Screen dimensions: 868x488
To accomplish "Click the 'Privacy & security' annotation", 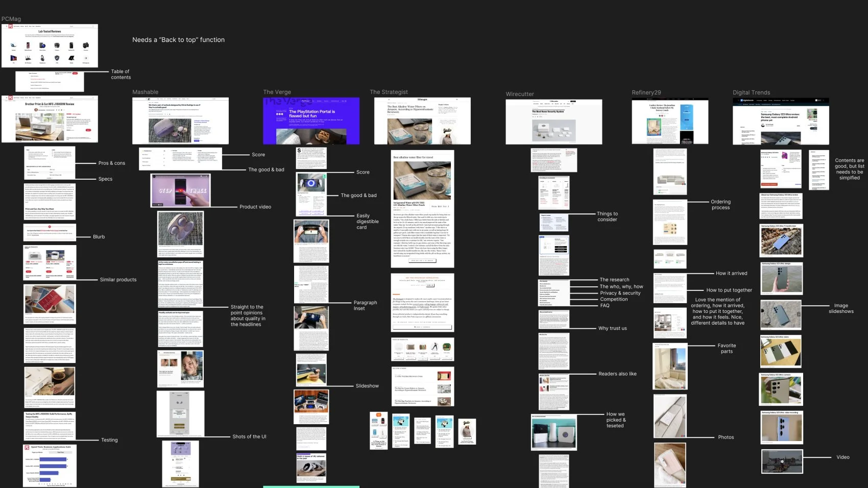I will 620,293.
